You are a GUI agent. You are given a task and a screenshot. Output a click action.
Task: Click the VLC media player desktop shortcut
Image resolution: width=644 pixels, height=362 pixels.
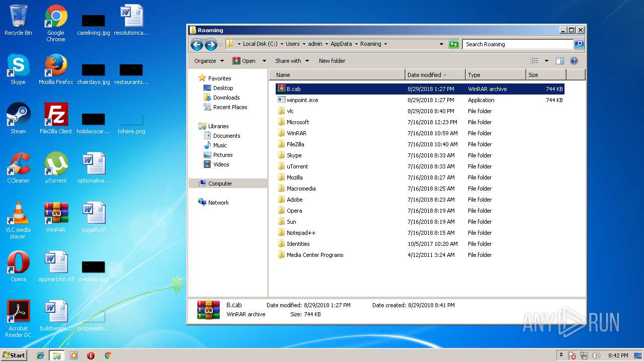click(18, 220)
